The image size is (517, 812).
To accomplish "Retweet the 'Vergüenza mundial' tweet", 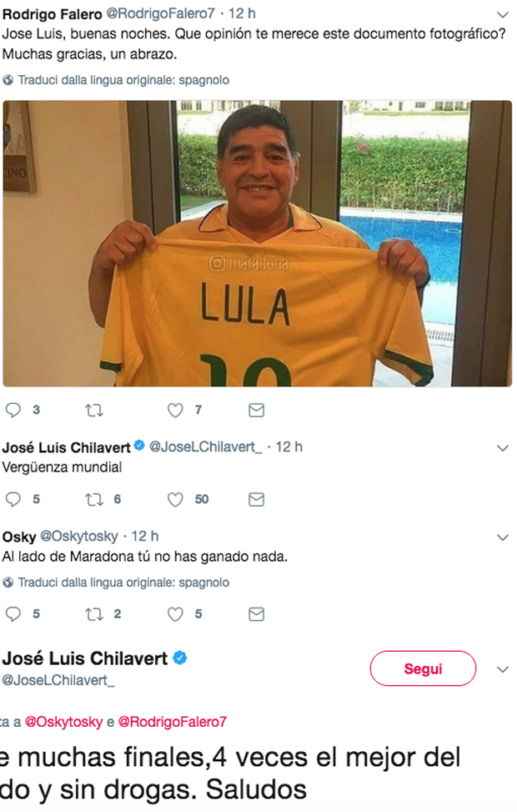I will [94, 500].
